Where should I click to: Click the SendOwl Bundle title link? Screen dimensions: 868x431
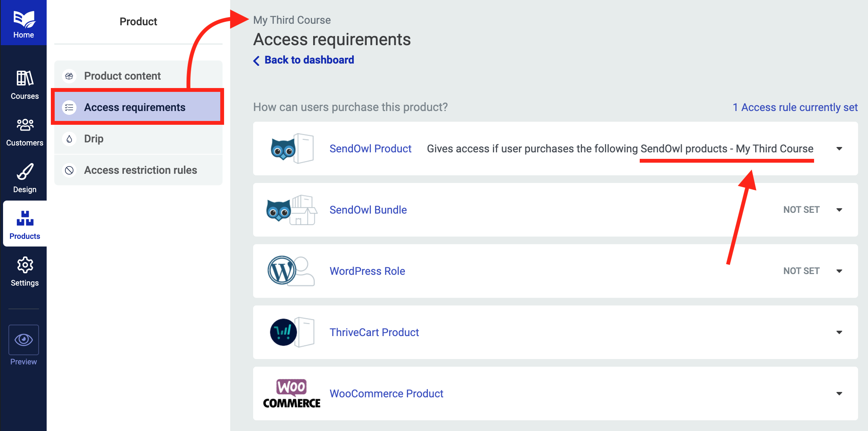[x=368, y=210]
